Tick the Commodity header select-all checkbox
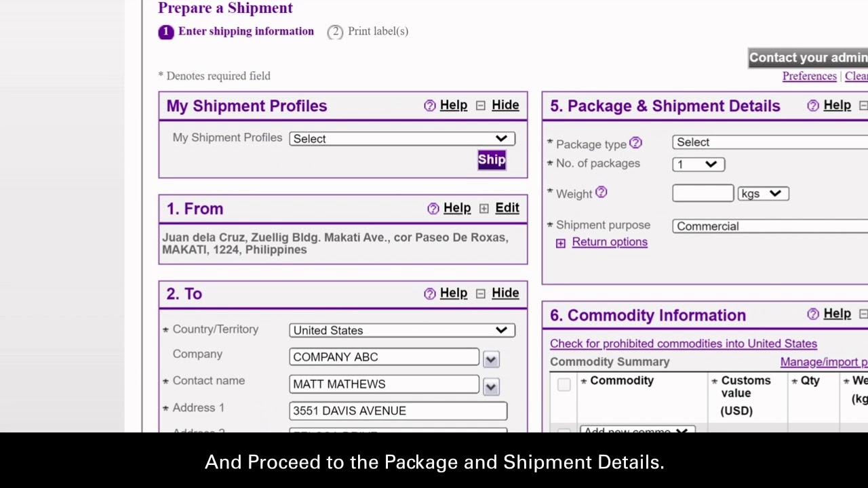This screenshot has height=488, width=868. [x=564, y=385]
